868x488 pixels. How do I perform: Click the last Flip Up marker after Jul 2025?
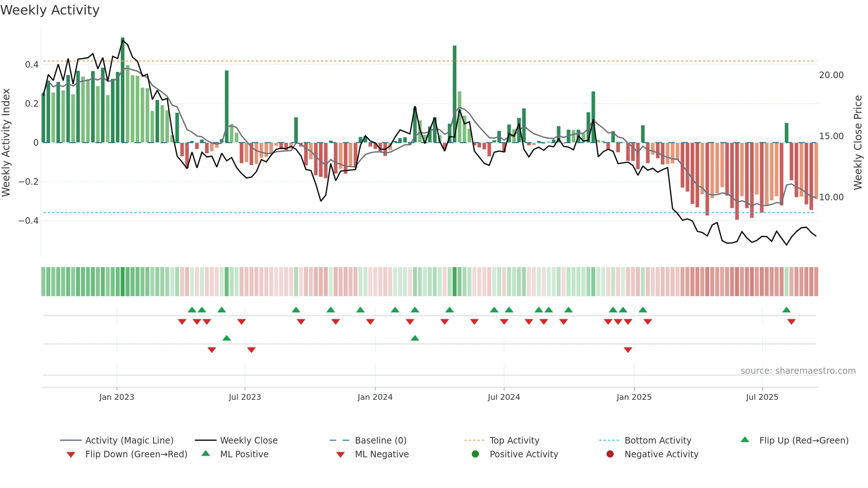pos(786,310)
